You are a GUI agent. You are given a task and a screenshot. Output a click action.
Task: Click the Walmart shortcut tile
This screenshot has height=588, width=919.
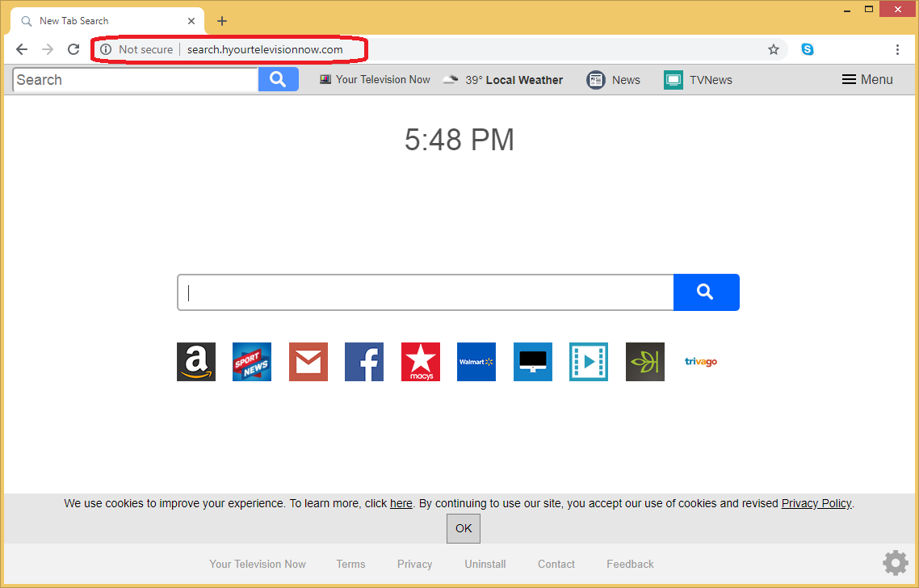(476, 362)
